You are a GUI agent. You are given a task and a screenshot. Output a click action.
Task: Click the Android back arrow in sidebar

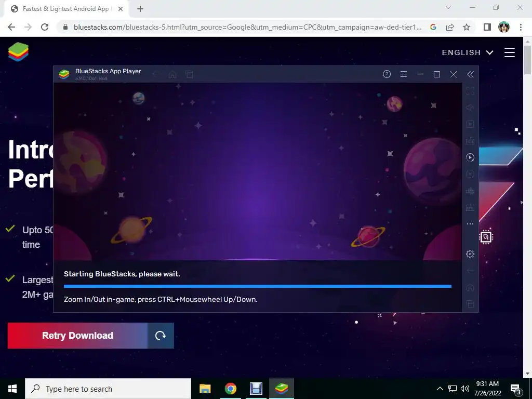(x=470, y=271)
